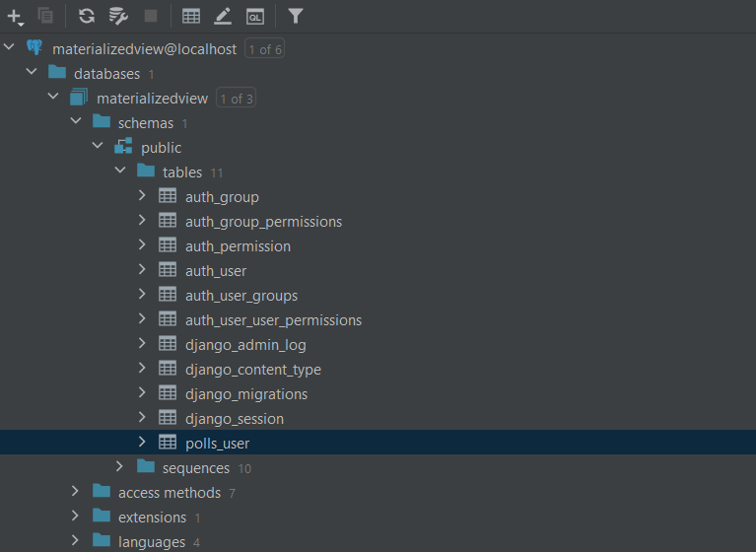Expand the sequences folder
This screenshot has height=552, width=756.
tap(119, 467)
